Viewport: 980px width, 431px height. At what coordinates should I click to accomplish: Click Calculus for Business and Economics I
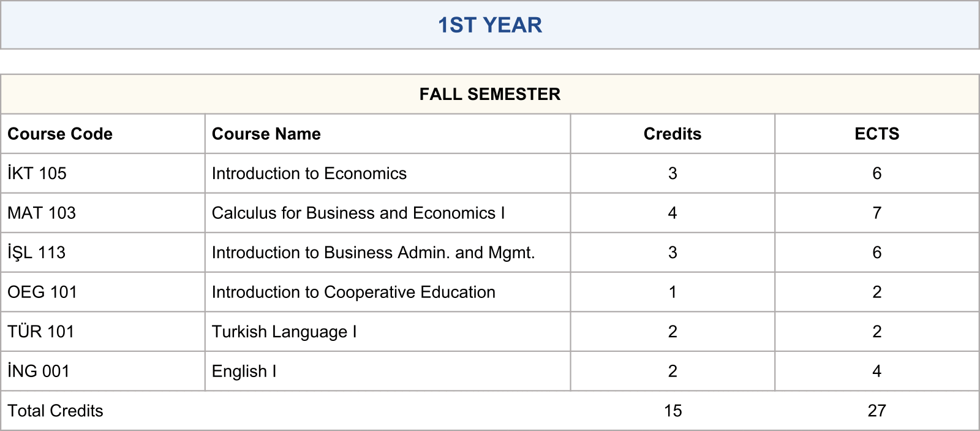pos(358,213)
